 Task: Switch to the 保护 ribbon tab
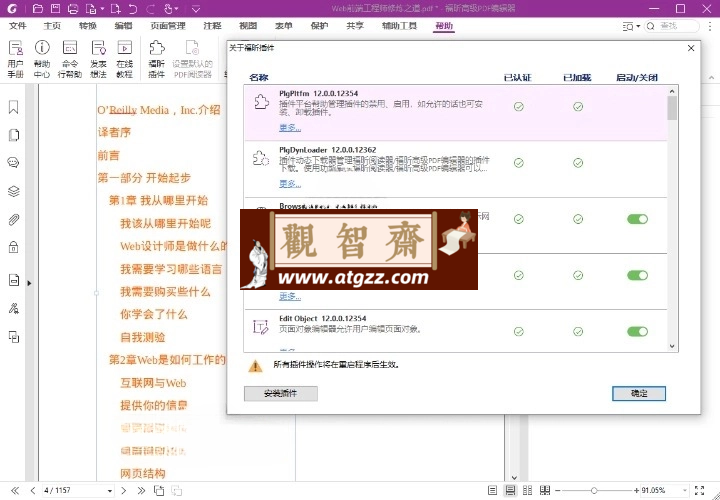coord(319,26)
